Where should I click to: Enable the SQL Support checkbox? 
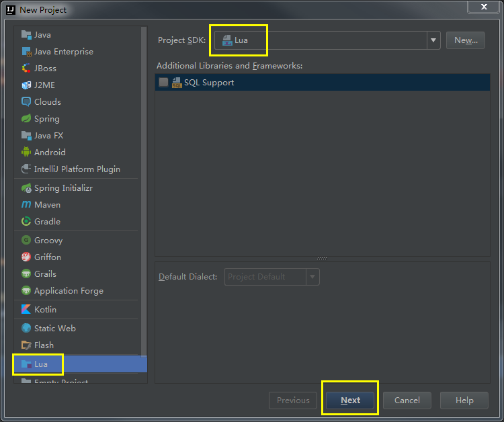(x=163, y=82)
